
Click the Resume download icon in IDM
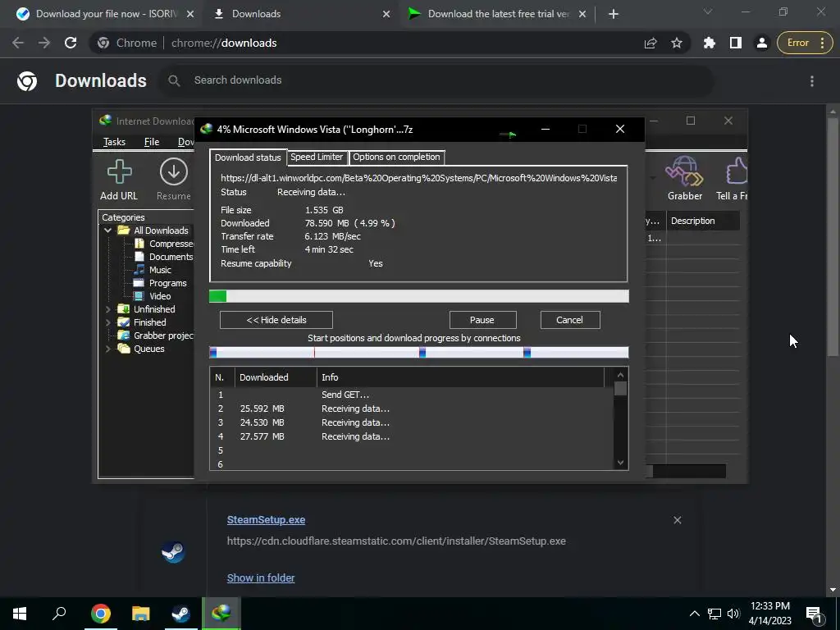(174, 180)
